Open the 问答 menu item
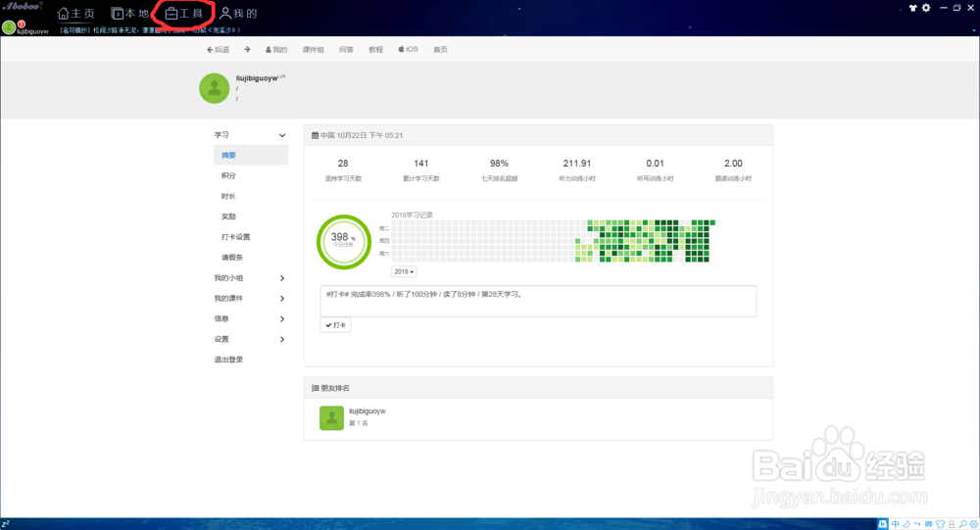 (346, 49)
